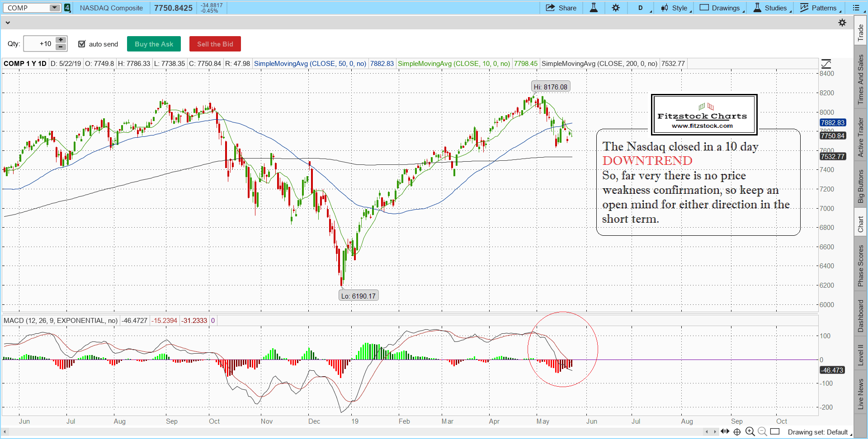Click the crosshair pan icon below the chart
The image size is (868, 439).
(737, 431)
